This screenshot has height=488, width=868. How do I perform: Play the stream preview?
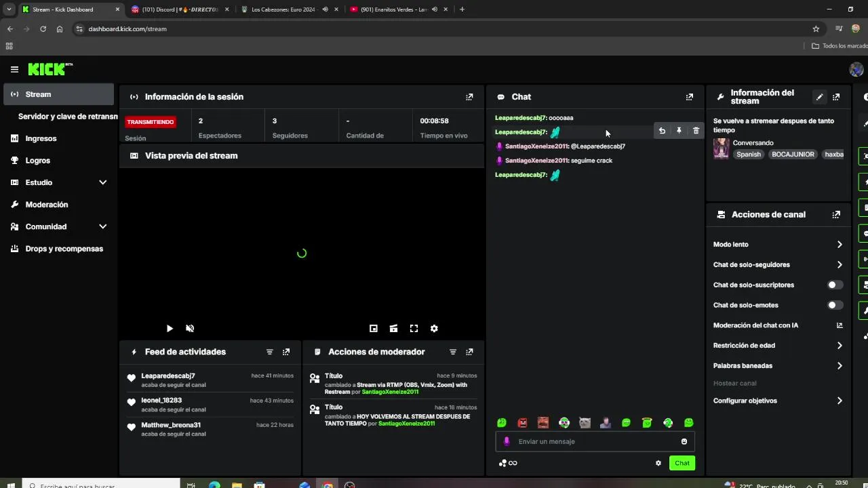coord(170,328)
